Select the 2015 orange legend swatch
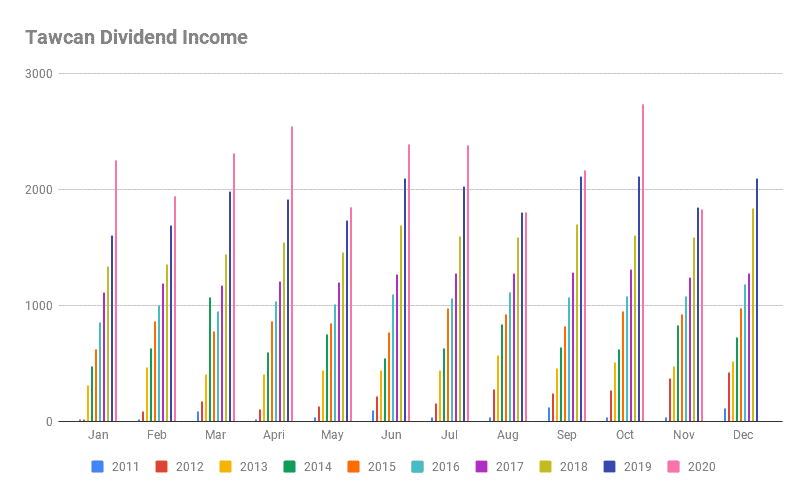The width and height of the screenshot is (807, 499). (x=354, y=466)
